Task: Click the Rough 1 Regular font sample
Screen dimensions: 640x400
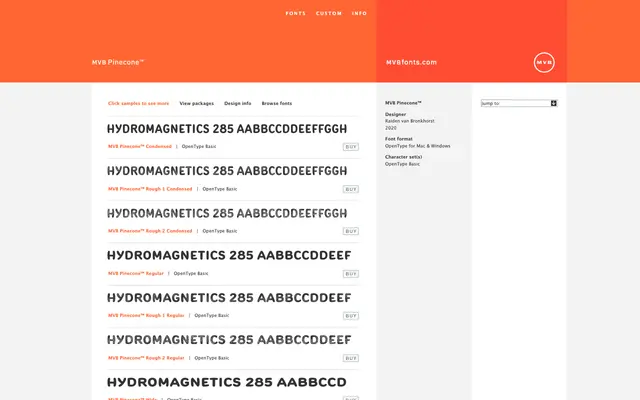Action: click(229, 298)
